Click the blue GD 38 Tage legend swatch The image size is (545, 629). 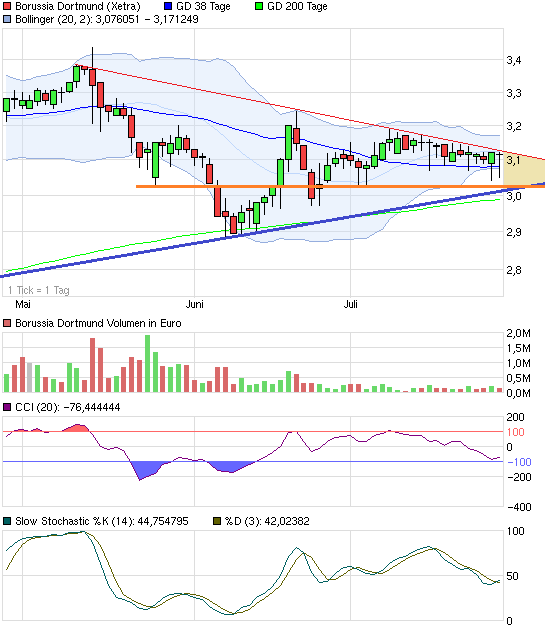point(168,6)
